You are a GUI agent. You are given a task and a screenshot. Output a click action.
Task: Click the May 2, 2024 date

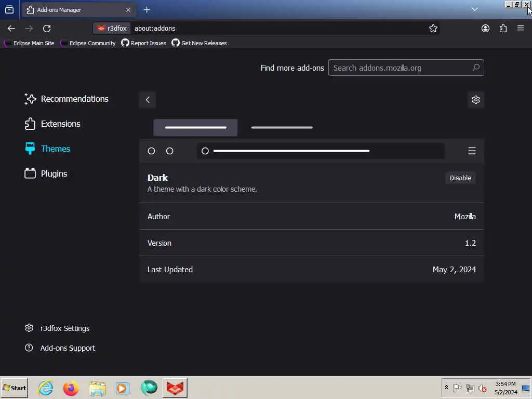454,270
